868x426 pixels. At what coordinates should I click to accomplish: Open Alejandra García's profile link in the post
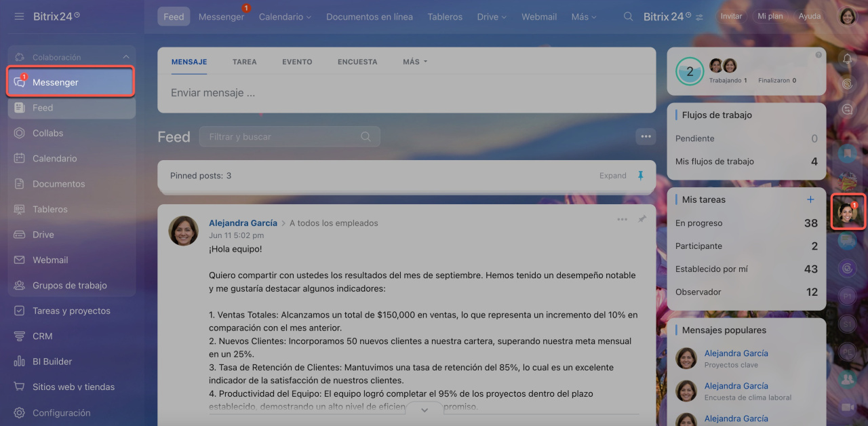pyautogui.click(x=243, y=223)
